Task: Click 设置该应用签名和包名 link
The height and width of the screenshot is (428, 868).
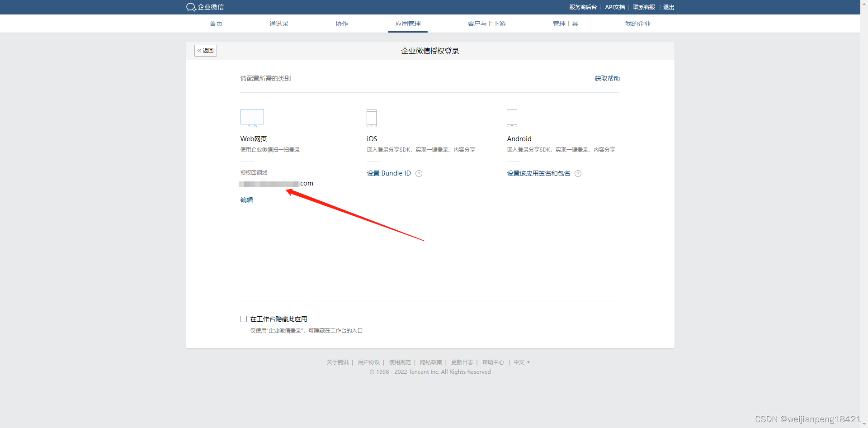Action: click(x=538, y=174)
